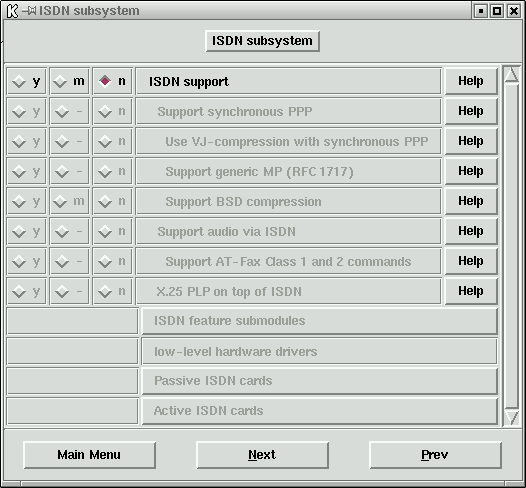Image resolution: width=526 pixels, height=488 pixels.
Task: Open Help for X.25 PLP on top of ISDN
Action: click(x=471, y=291)
